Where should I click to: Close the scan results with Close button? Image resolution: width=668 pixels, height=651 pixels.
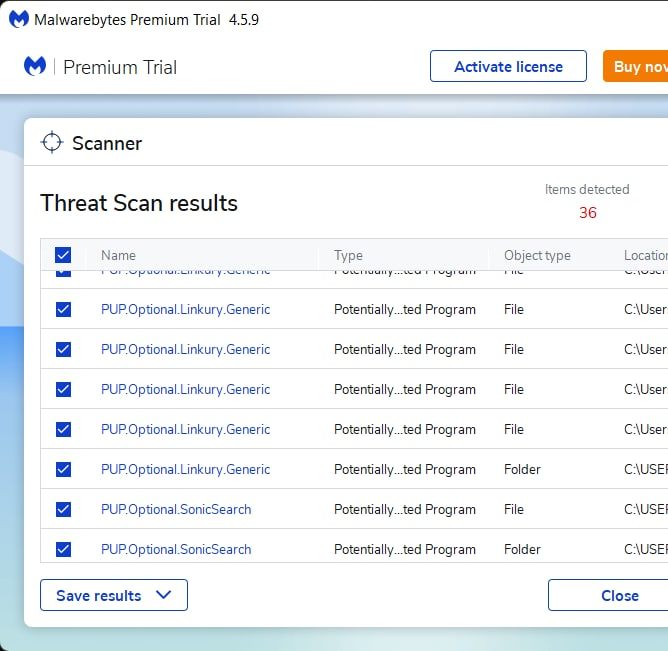(x=608, y=595)
